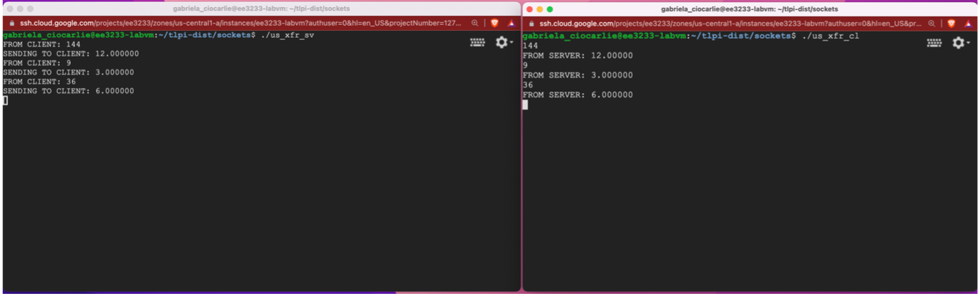Click the green user@host prompt in server terminal
Image resolution: width=980 pixels, height=296 pixels.
coord(79,34)
